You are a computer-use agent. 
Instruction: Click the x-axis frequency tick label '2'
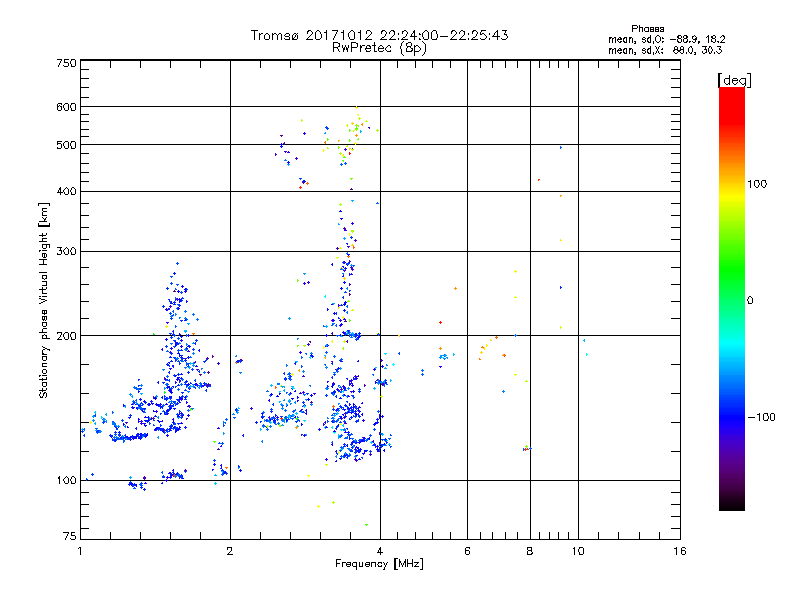click(230, 551)
